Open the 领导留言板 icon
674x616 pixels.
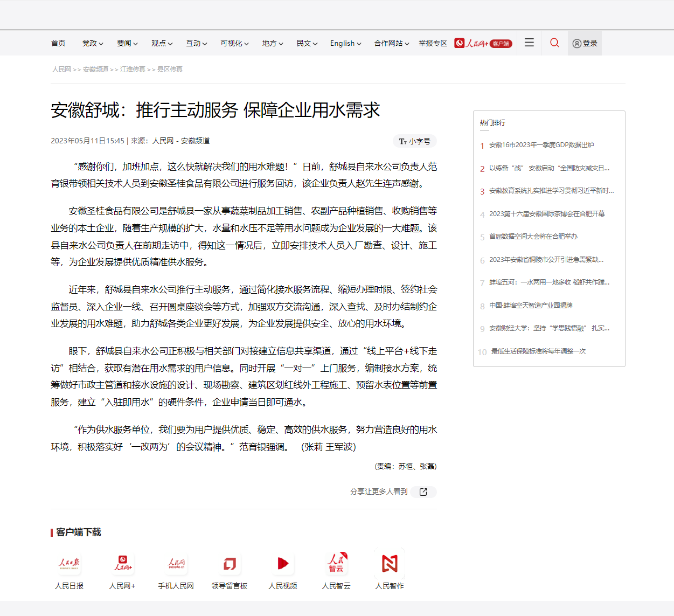[x=230, y=564]
